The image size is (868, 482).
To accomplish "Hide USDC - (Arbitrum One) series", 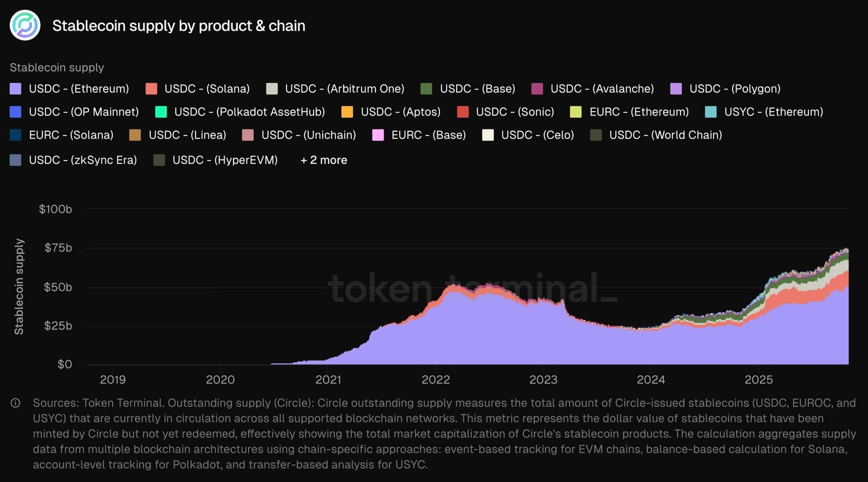I will [x=335, y=88].
